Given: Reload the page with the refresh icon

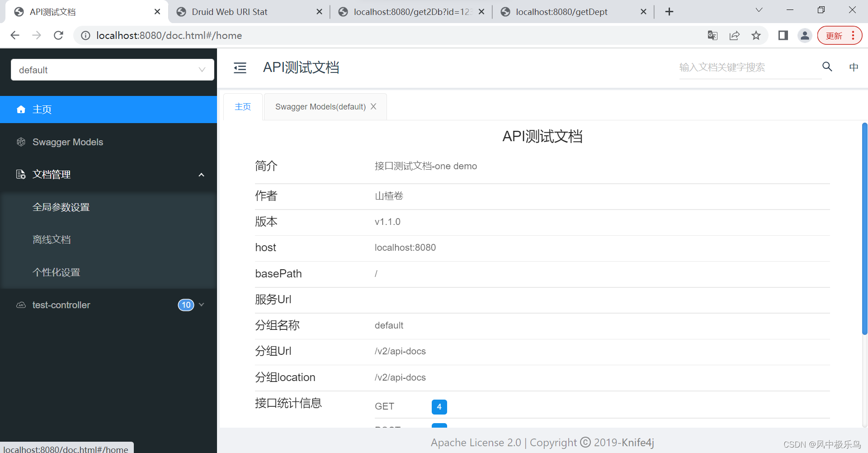Looking at the screenshot, I should 58,35.
